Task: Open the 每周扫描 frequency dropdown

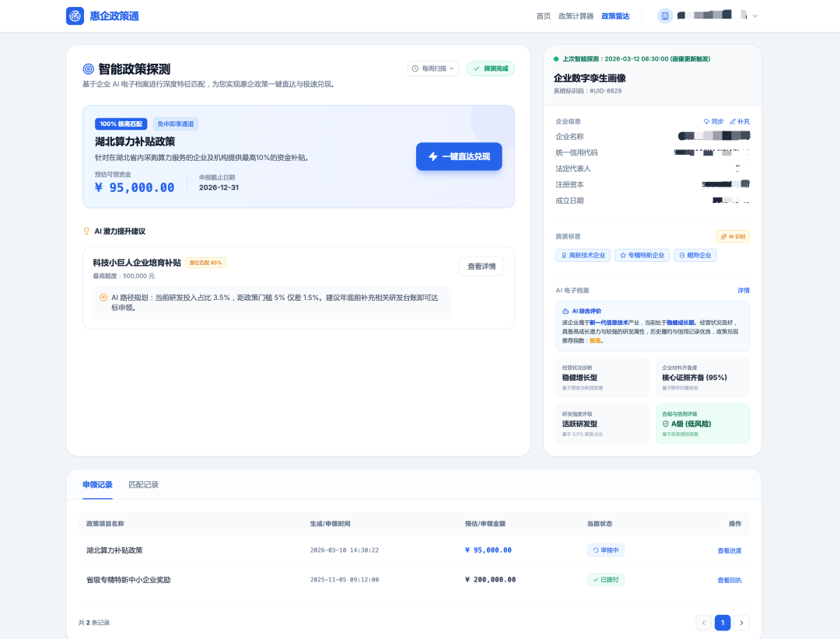Action: point(433,68)
